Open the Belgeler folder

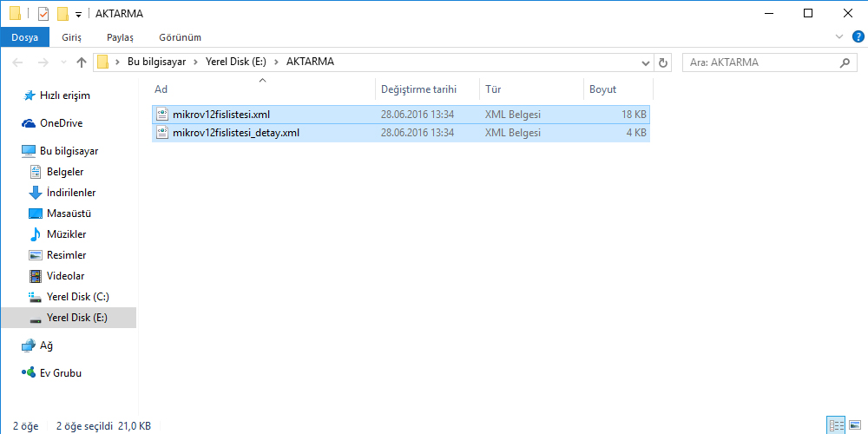[65, 172]
